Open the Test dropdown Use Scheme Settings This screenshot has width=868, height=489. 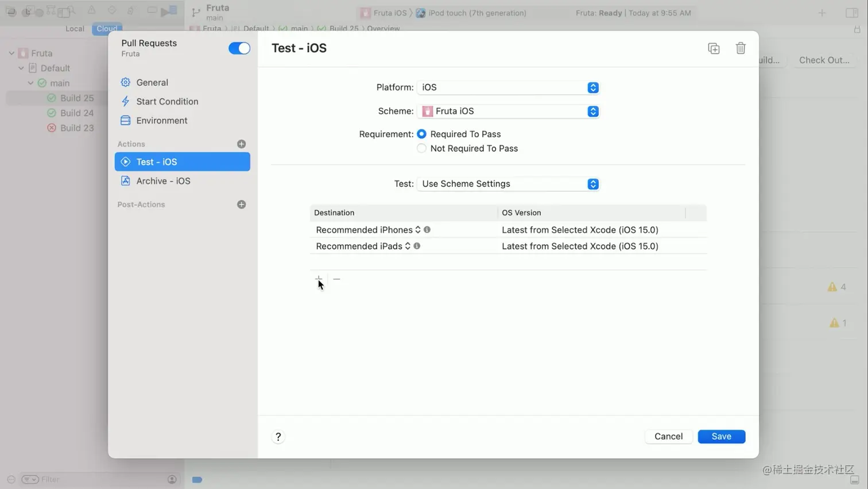(508, 184)
